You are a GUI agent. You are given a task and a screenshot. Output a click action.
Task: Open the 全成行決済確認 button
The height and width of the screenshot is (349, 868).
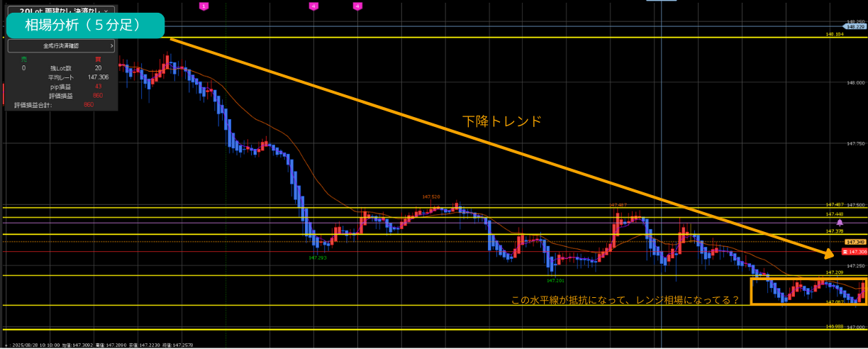pos(61,45)
